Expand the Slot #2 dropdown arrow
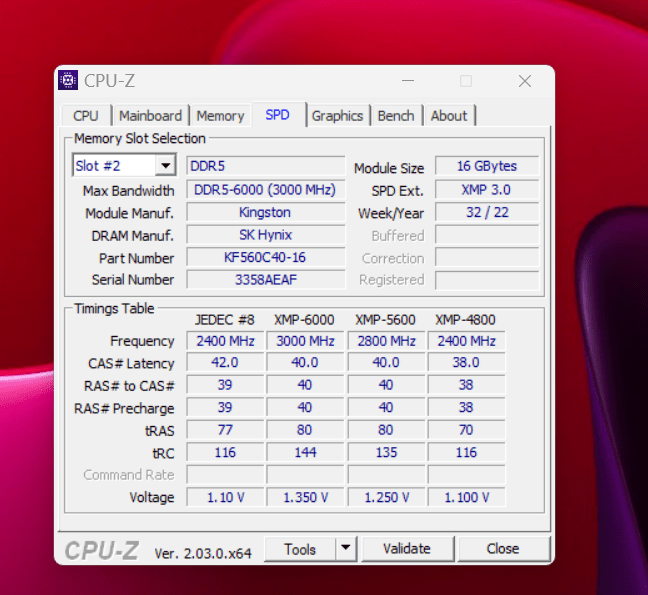The image size is (648, 595). point(166,166)
